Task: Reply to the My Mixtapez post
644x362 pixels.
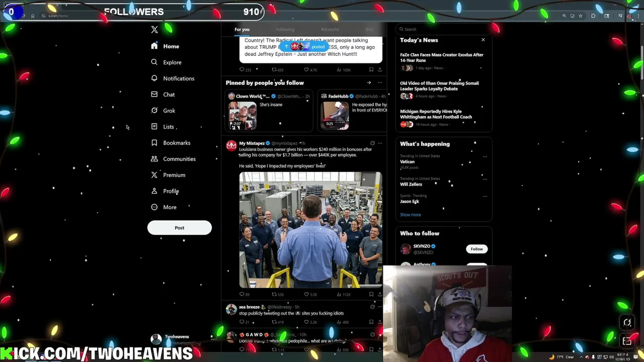Action: (245, 294)
